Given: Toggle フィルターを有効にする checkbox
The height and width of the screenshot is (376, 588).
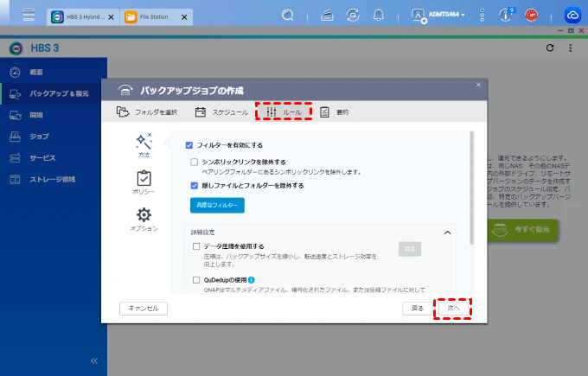Looking at the screenshot, I should pos(189,145).
